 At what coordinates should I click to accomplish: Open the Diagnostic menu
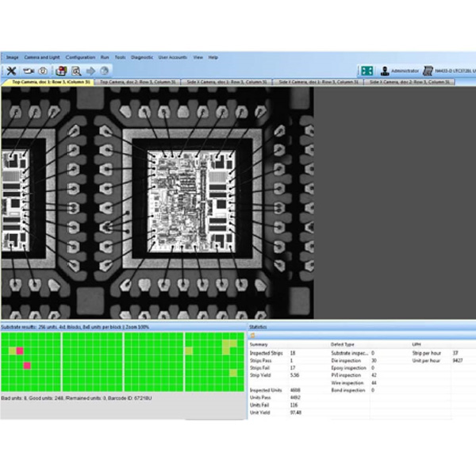click(142, 57)
